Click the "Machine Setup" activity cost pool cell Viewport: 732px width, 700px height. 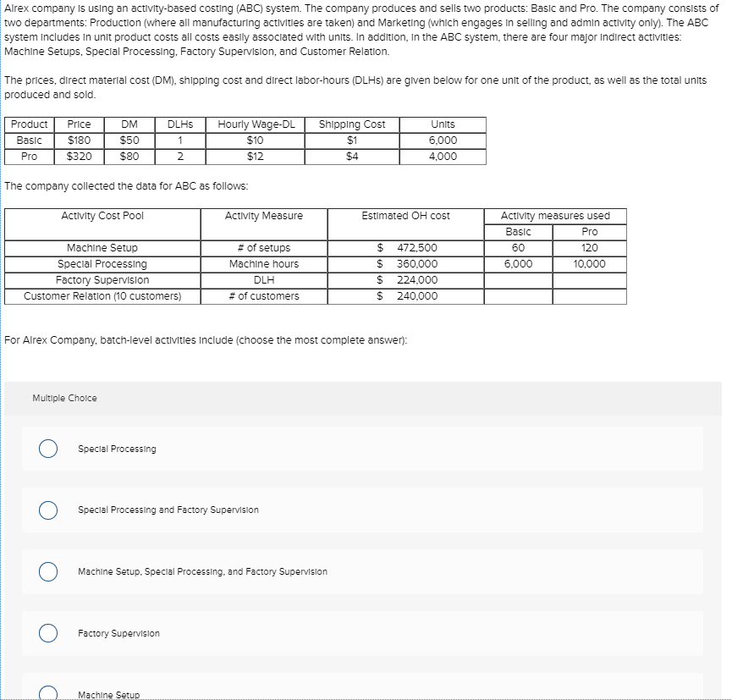point(102,248)
